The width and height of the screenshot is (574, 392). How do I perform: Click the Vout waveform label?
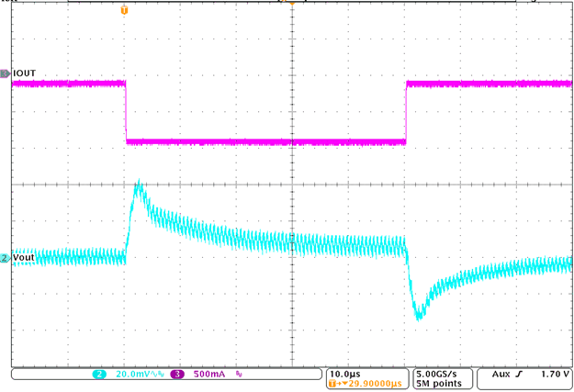coord(24,259)
